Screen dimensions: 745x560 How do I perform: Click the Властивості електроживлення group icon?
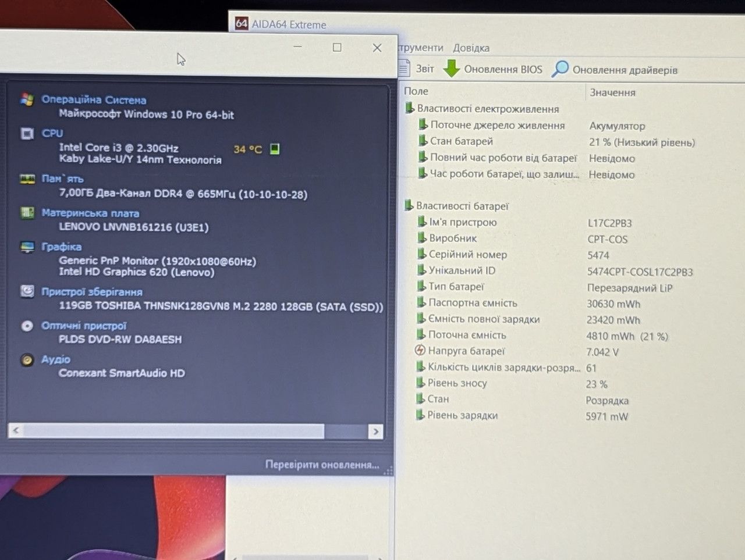click(x=409, y=108)
